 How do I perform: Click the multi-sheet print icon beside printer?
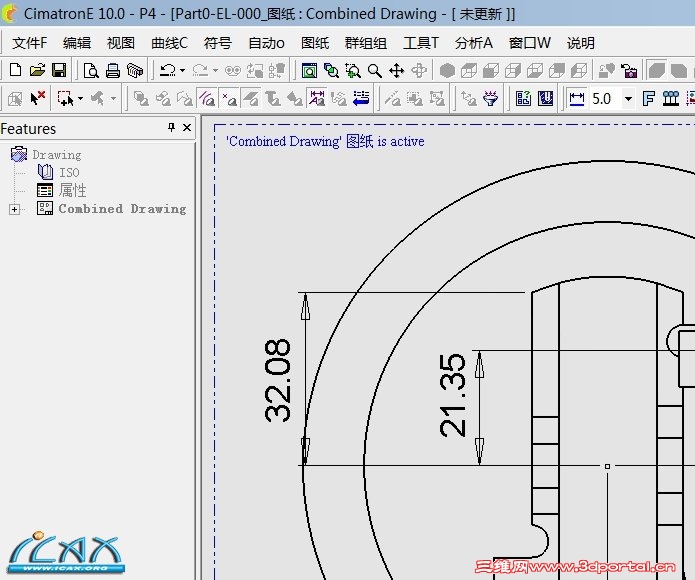click(135, 70)
